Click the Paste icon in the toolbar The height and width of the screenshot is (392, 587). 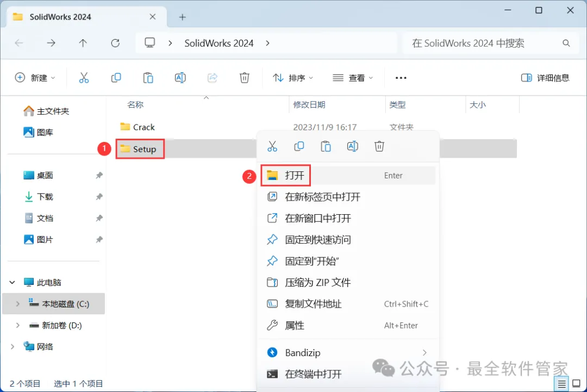(148, 78)
